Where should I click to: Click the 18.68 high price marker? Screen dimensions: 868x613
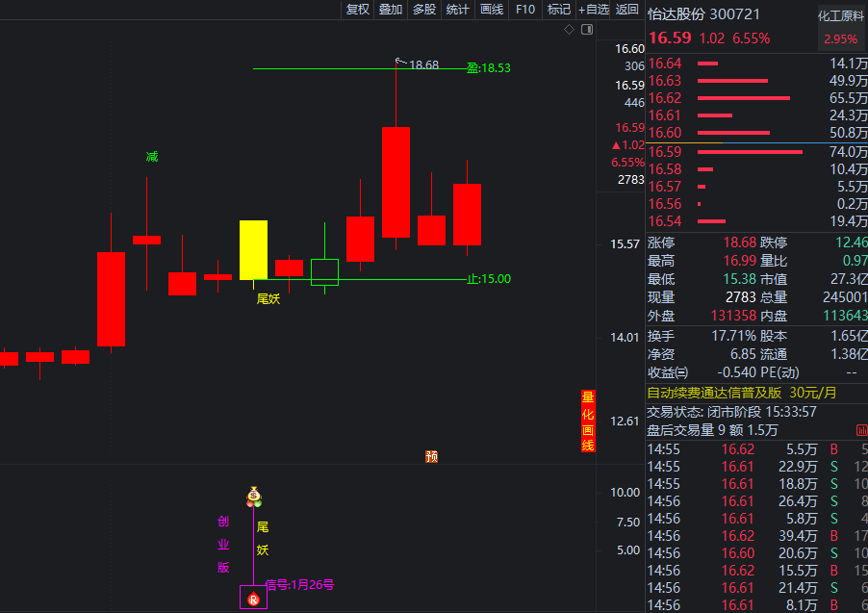coord(422,65)
